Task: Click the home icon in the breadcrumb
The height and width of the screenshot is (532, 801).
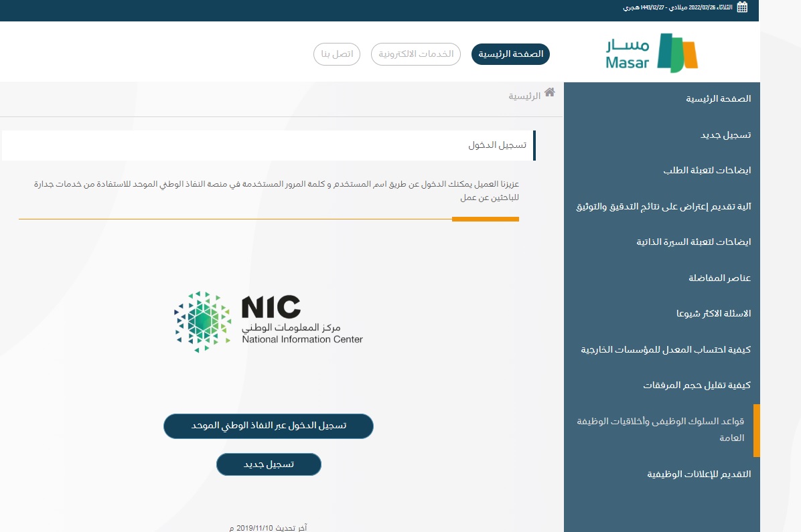Action: click(550, 92)
